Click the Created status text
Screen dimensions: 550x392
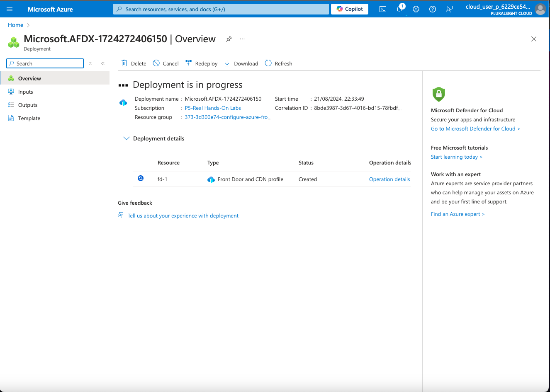pyautogui.click(x=308, y=179)
